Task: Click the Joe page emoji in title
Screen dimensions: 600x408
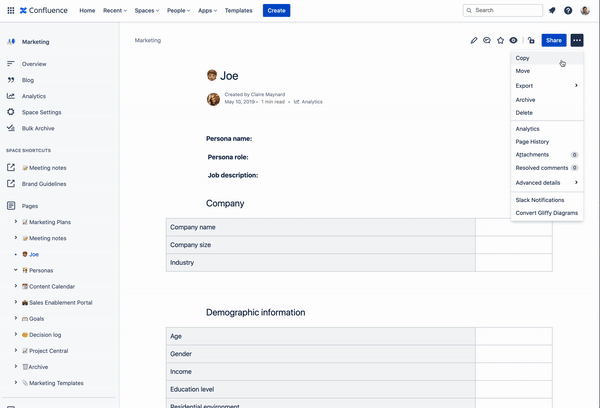Action: pyautogui.click(x=212, y=75)
